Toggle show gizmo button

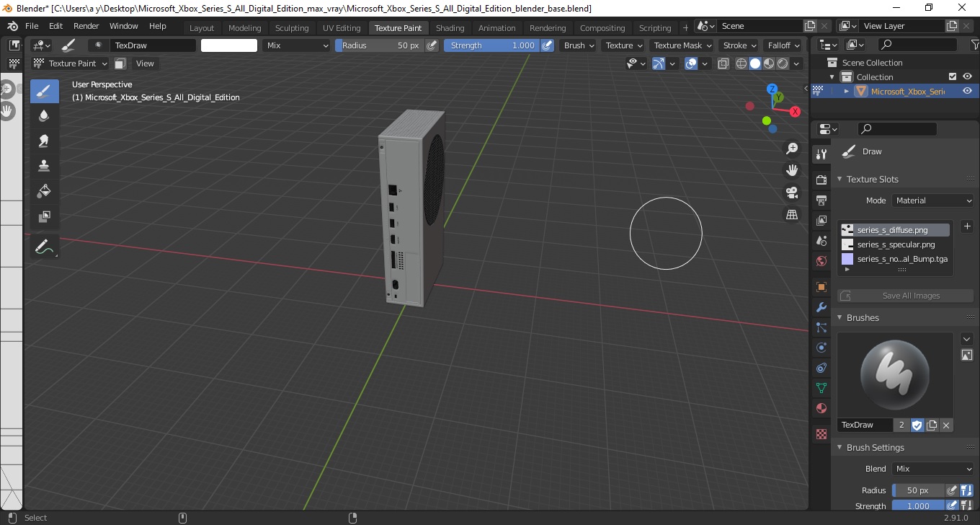tap(659, 63)
